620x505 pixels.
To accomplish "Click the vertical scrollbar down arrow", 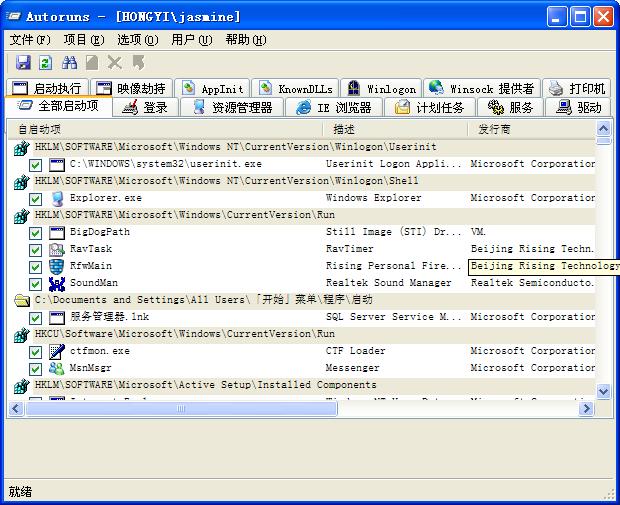I will pyautogui.click(x=603, y=392).
